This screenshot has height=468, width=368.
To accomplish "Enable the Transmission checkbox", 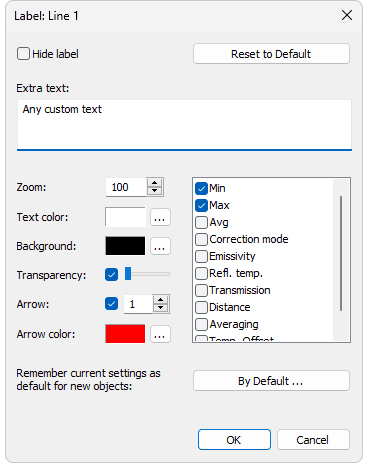I will [201, 290].
